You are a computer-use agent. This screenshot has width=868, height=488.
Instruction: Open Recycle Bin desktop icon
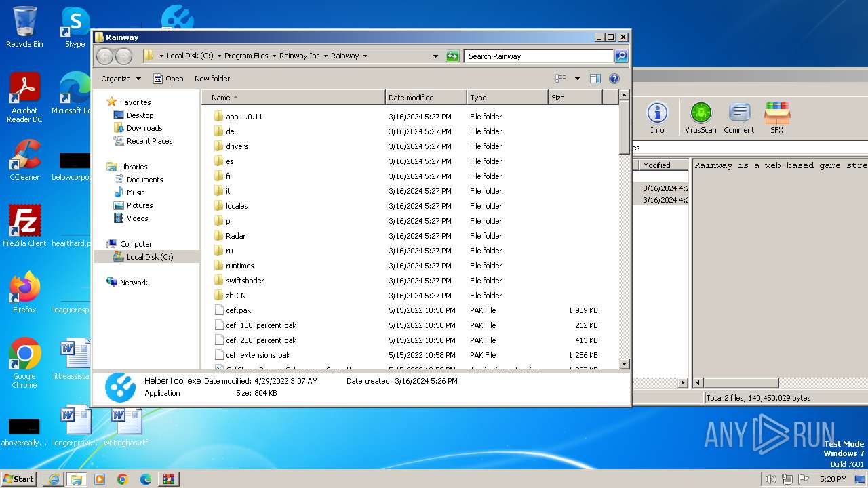click(x=24, y=28)
